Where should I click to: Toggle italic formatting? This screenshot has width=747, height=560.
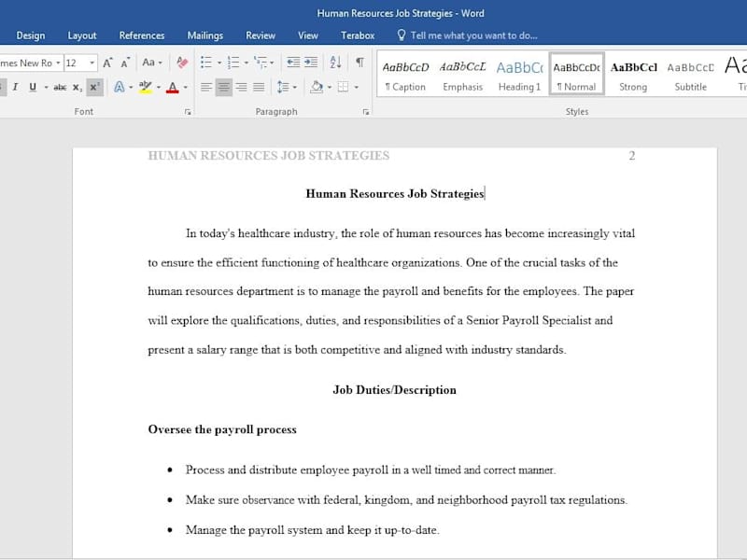pos(15,87)
